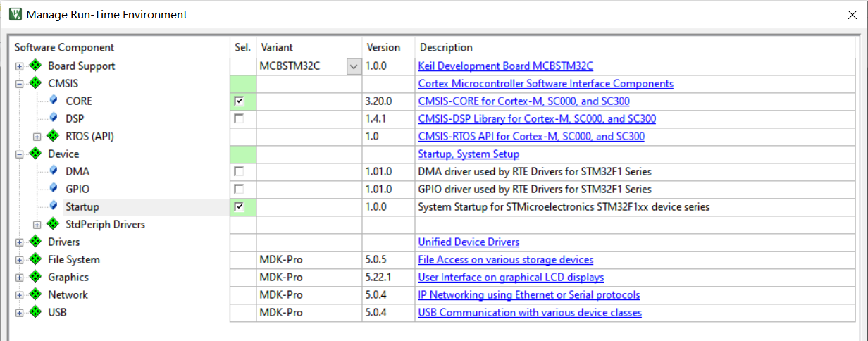The width and height of the screenshot is (868, 341).
Task: Click the DSP blue component icon
Action: (x=53, y=118)
